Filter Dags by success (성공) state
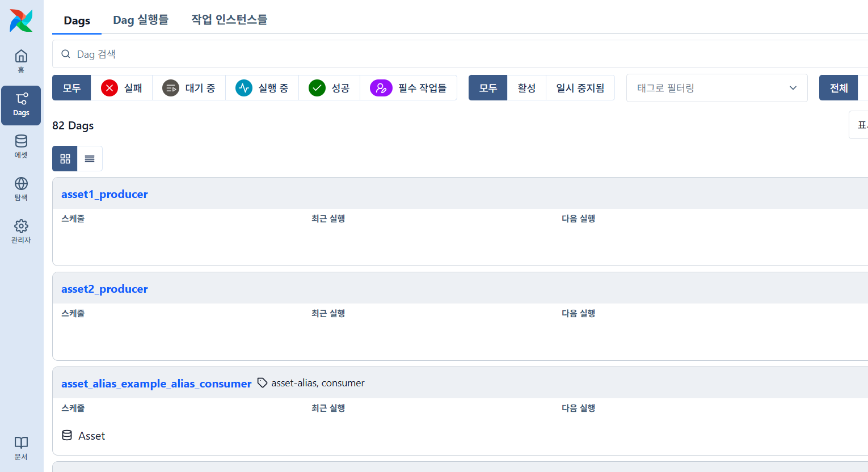868x472 pixels. [x=329, y=88]
